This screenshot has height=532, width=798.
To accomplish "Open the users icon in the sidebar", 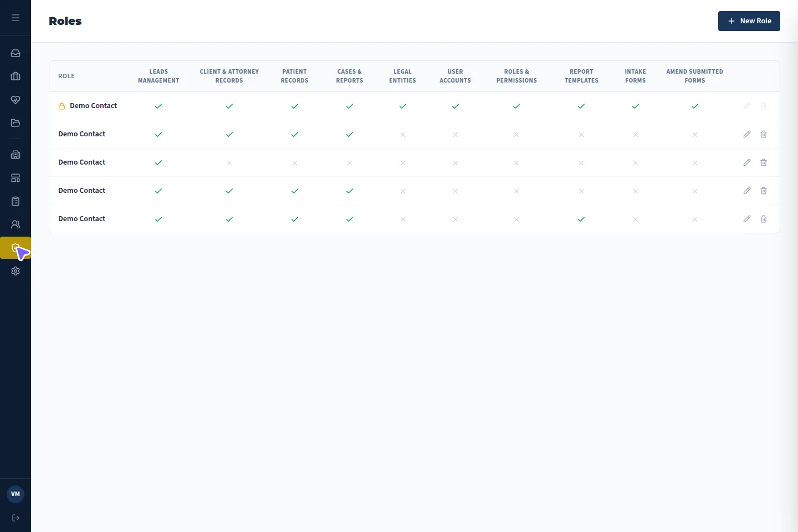I will [x=16, y=224].
